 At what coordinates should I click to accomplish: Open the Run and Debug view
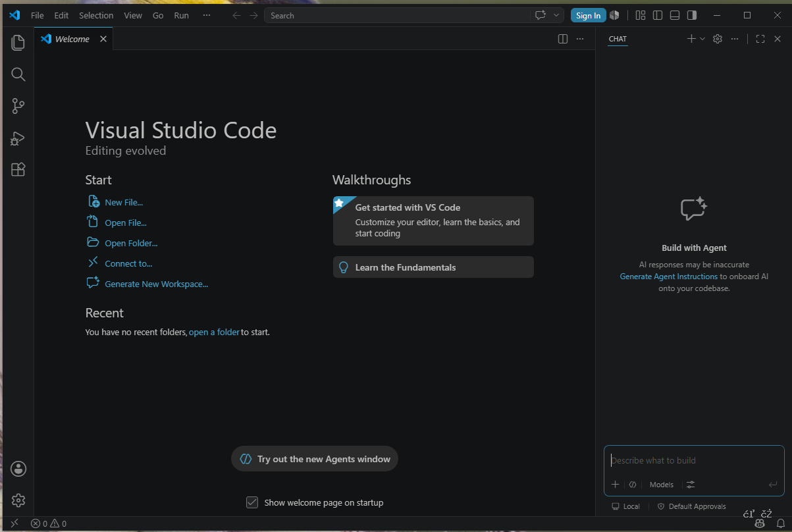tap(18, 138)
